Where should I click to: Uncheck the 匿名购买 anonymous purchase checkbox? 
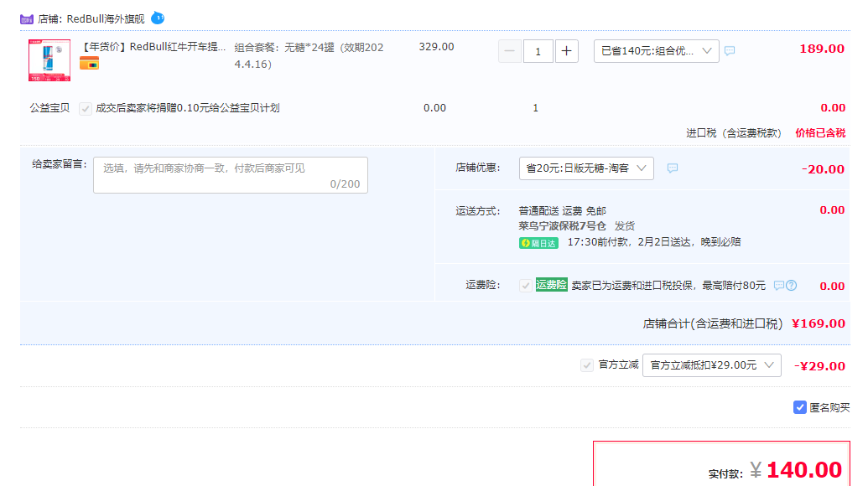(x=799, y=407)
